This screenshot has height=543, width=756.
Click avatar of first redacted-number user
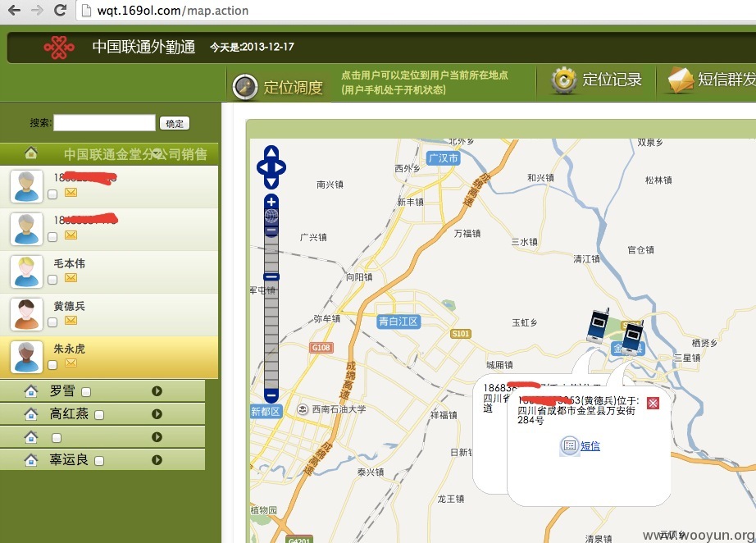pos(26,187)
